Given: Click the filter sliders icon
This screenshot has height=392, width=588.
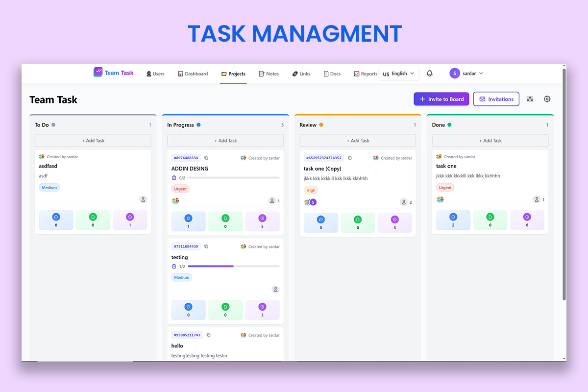Looking at the screenshot, I should click(x=530, y=98).
